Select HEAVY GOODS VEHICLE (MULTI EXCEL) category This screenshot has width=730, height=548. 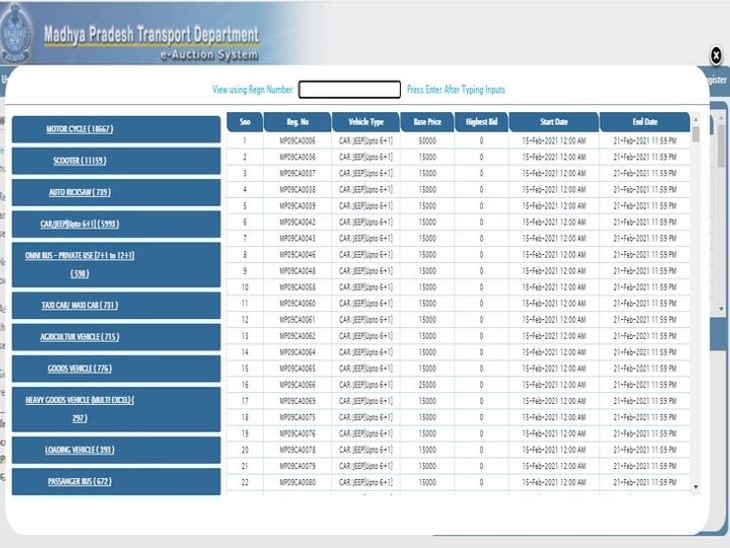tap(116, 409)
